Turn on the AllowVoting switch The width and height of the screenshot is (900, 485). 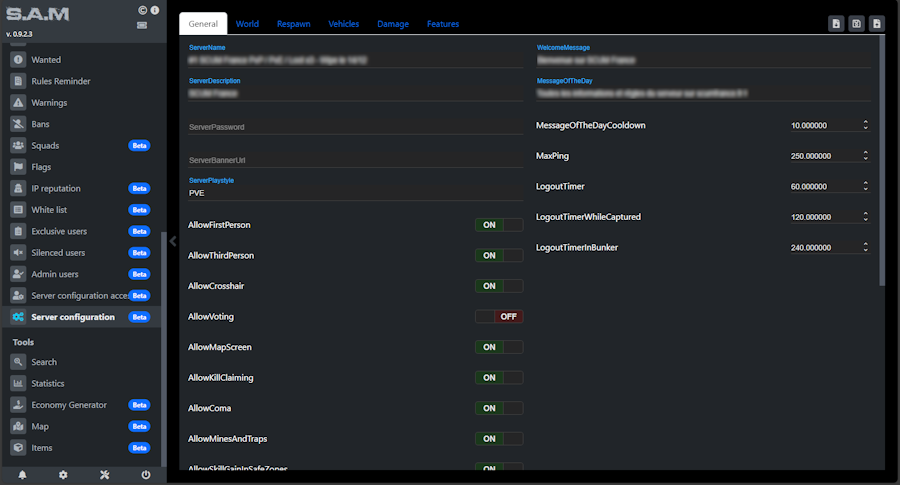498,316
